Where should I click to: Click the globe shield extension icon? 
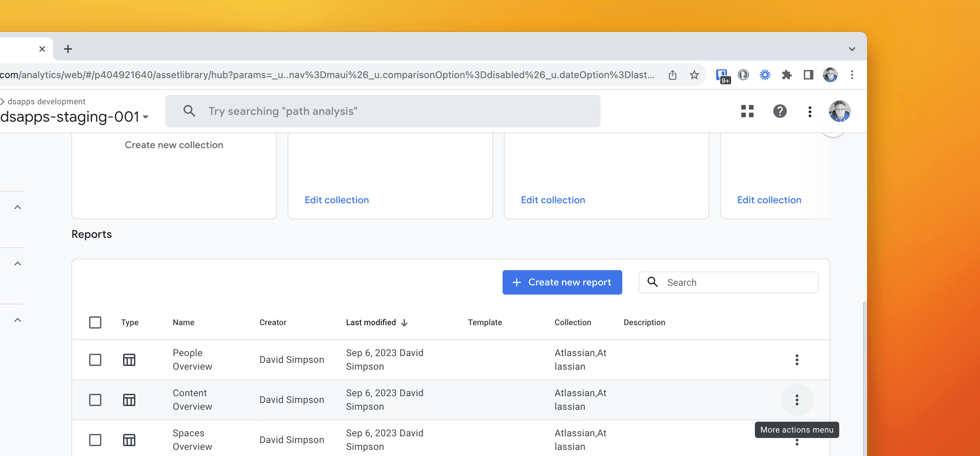(x=743, y=75)
